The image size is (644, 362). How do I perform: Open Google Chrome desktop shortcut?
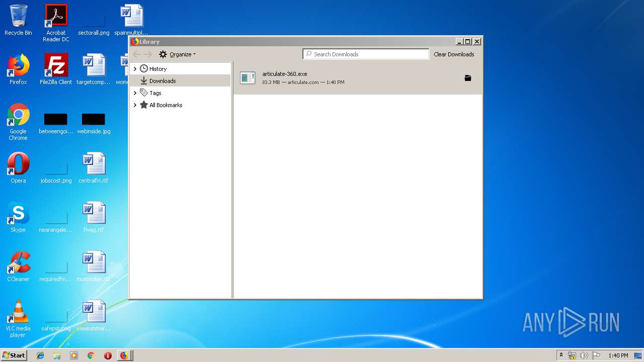pyautogui.click(x=18, y=122)
